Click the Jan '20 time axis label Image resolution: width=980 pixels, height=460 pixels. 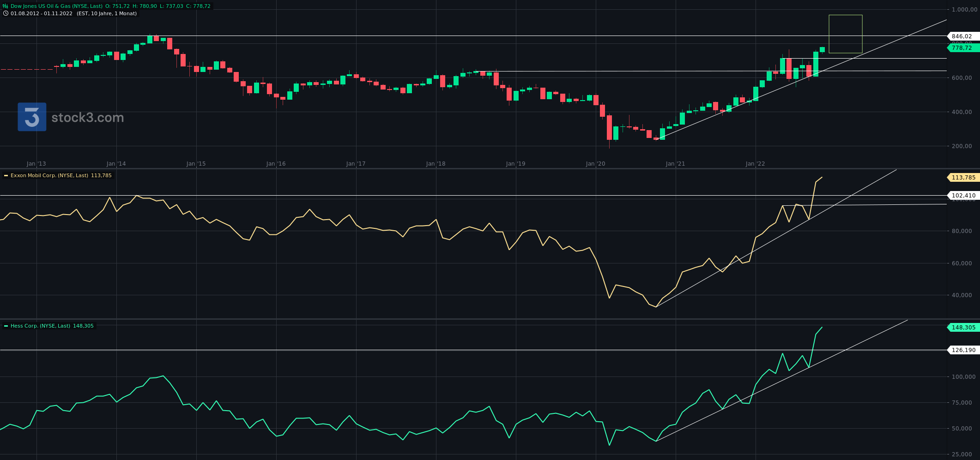click(x=596, y=164)
